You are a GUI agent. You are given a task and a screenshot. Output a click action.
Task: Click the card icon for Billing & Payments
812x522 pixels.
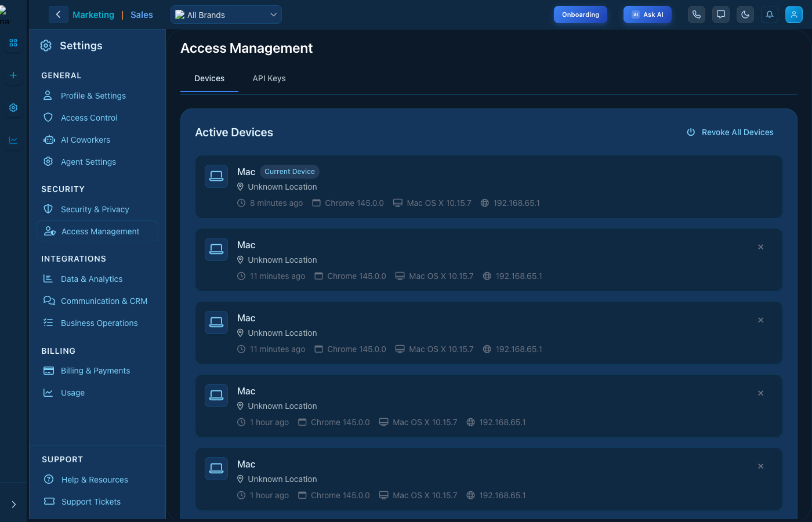tap(49, 371)
